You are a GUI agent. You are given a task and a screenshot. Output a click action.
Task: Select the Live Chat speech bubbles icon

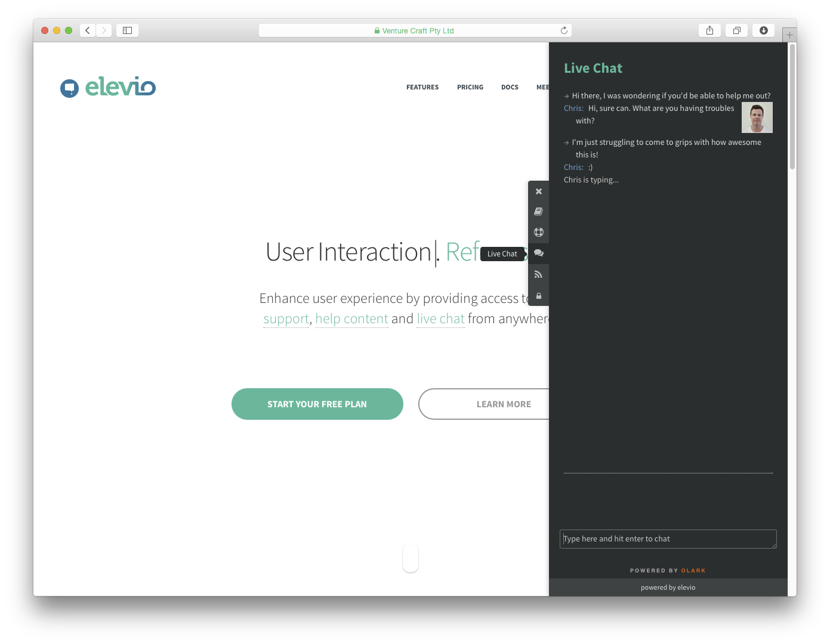(x=538, y=253)
